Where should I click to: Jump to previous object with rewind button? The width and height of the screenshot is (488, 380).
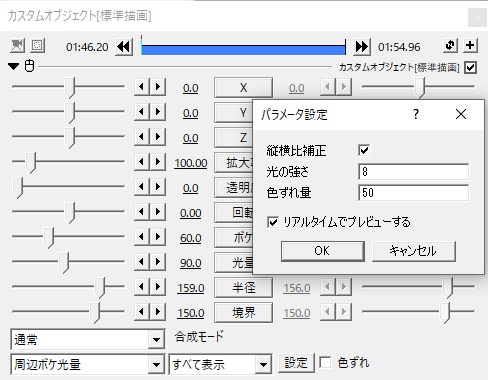point(124,47)
